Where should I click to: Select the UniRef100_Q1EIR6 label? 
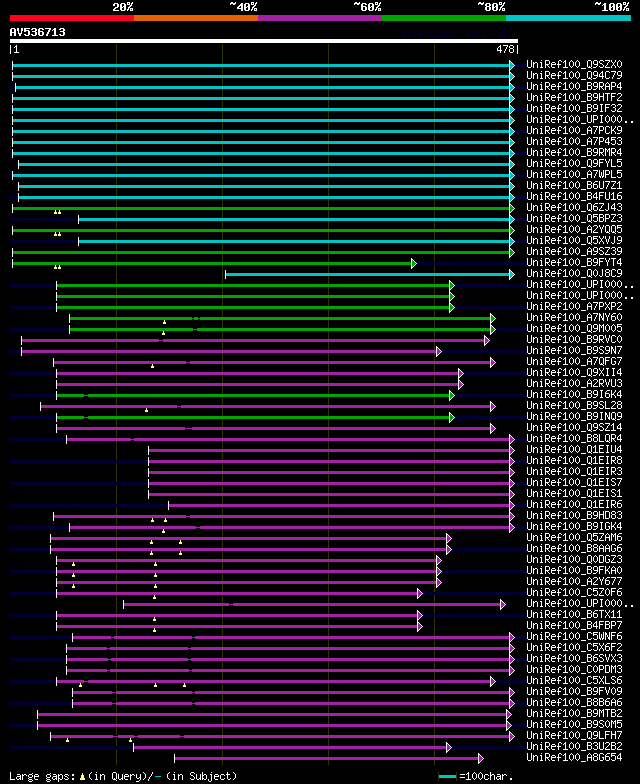(574, 504)
